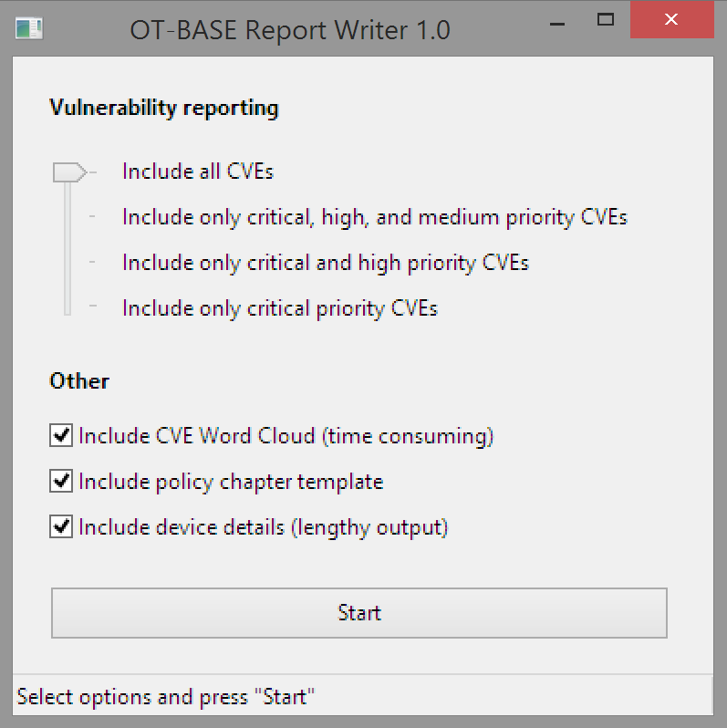Close the Report Writer window
Viewport: 727px width, 728px height.
coord(671,19)
